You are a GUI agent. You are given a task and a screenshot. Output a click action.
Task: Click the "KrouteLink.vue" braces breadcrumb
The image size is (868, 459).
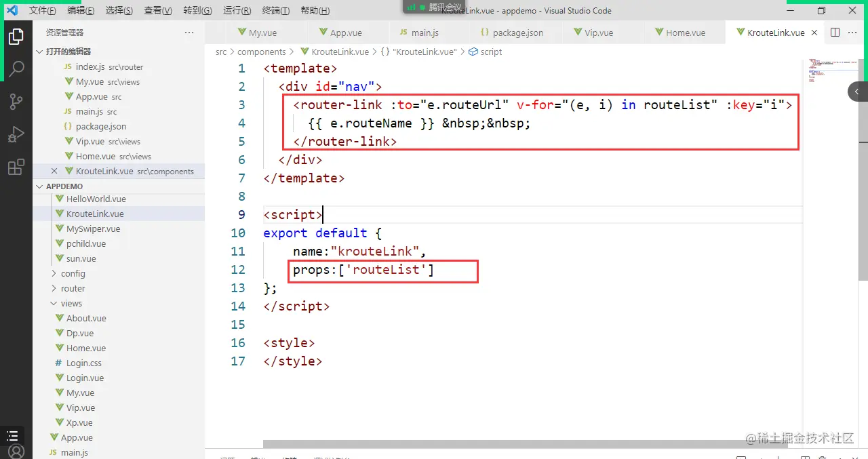418,52
